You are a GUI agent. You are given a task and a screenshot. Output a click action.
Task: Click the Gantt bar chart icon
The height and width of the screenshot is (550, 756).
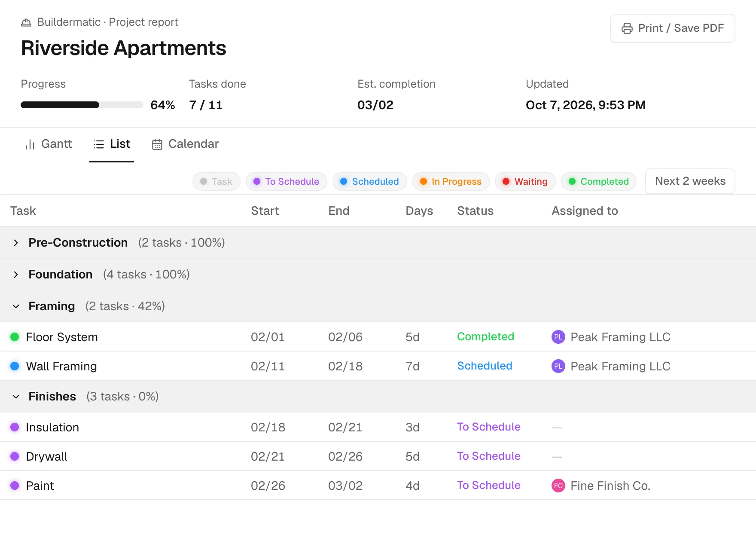click(30, 144)
